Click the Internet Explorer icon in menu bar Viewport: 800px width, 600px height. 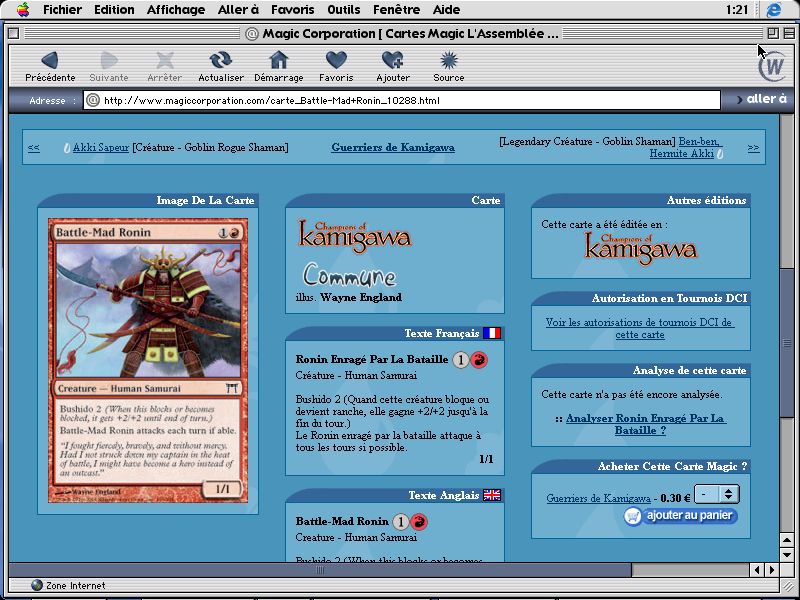tap(774, 9)
